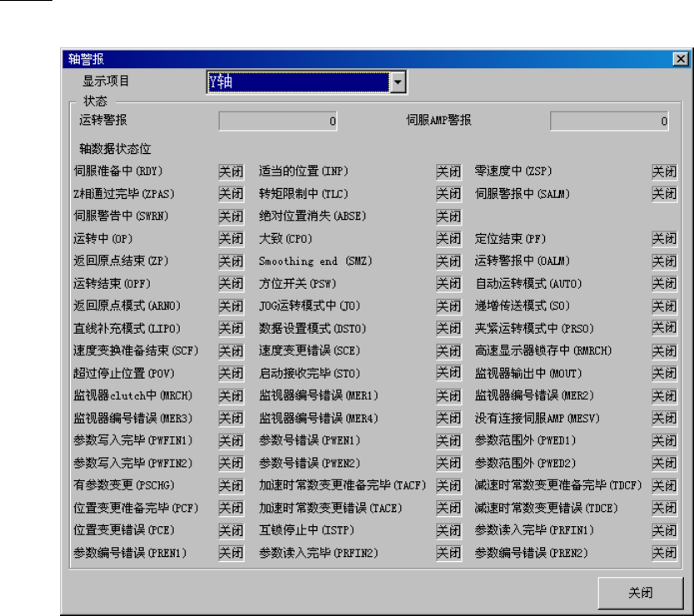Click the 关闭 indicator for 参数范围外 (PWED1)
This screenshot has height=616, width=694.
[x=664, y=441]
